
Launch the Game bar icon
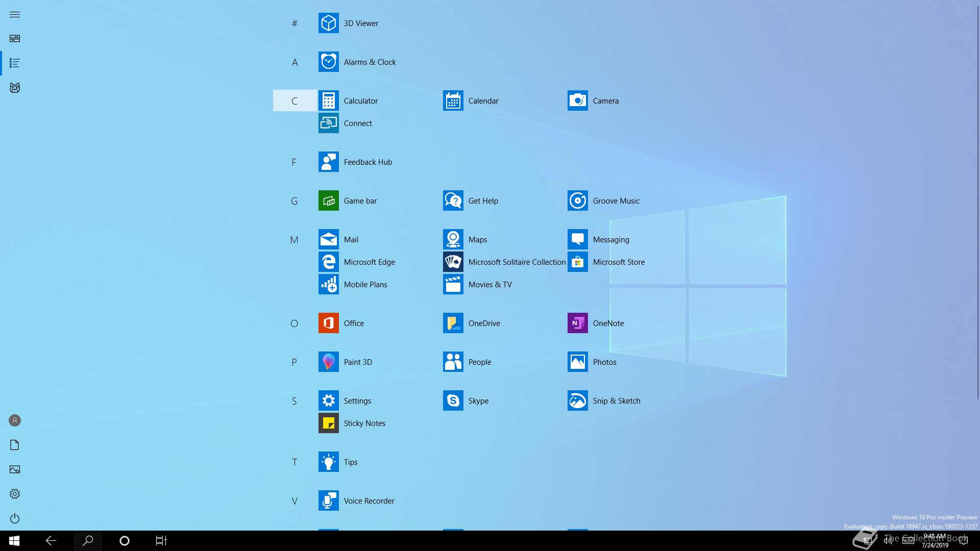(328, 201)
